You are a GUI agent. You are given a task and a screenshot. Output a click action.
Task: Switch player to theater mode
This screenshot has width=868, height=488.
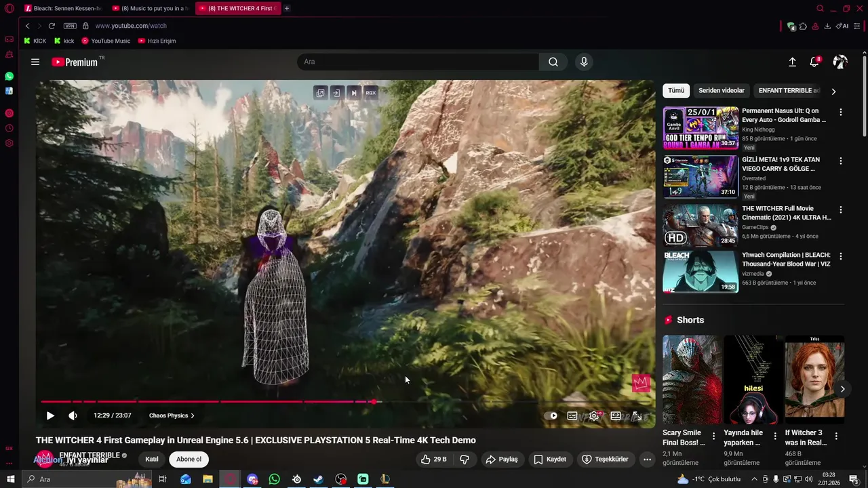click(616, 415)
